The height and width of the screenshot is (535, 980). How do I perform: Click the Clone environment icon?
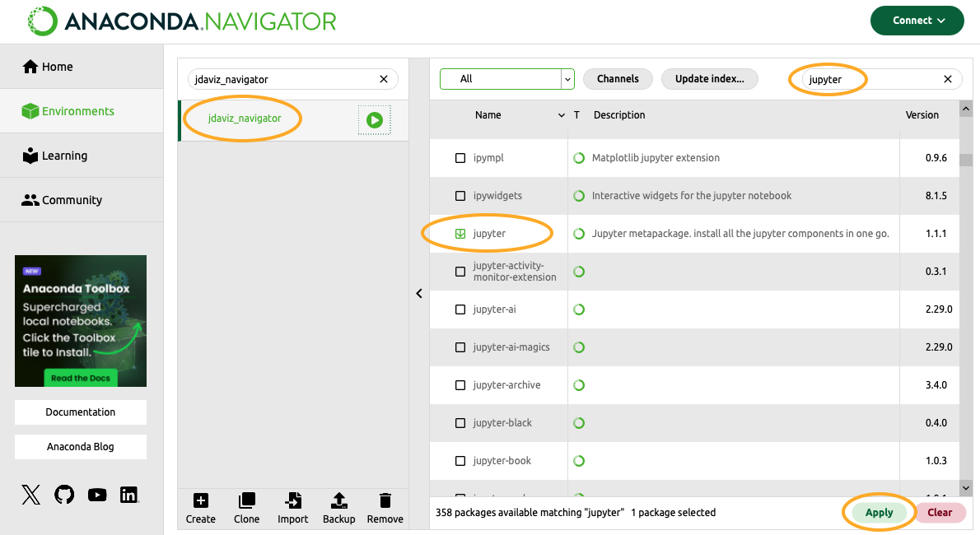(246, 500)
